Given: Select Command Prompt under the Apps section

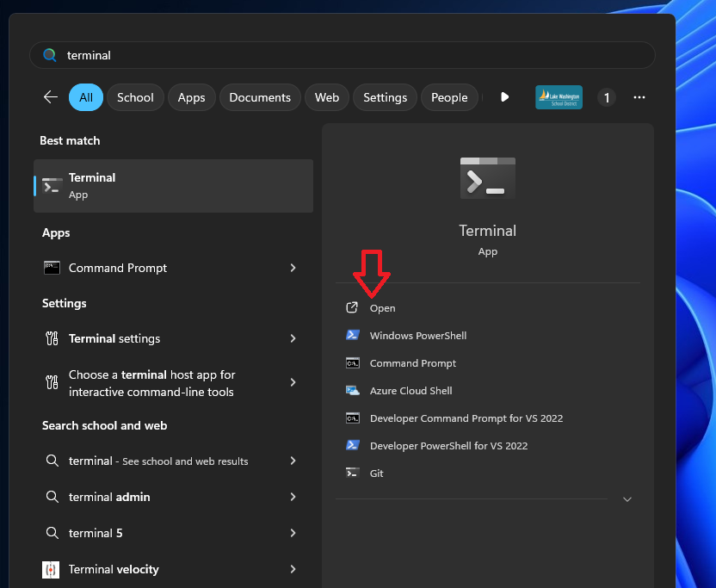Looking at the screenshot, I should [117, 268].
